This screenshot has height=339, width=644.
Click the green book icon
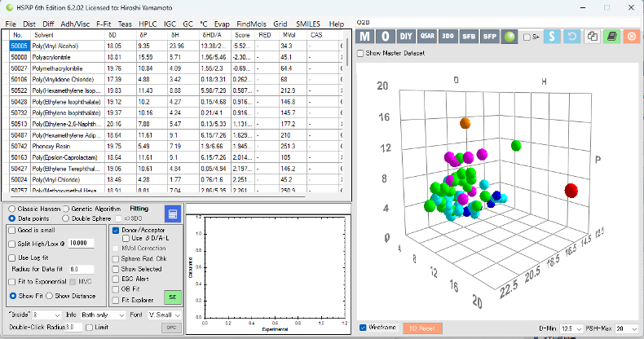point(611,37)
